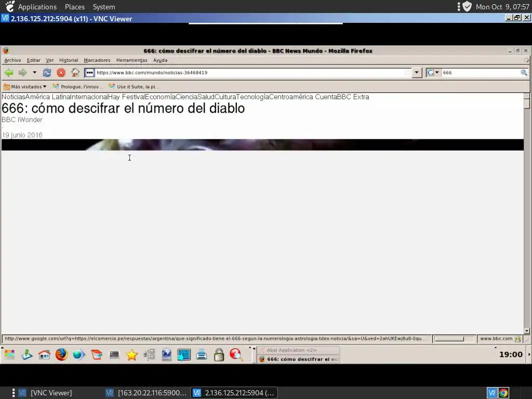Viewport: 532px width, 399px height.
Task: Click the security shield tray icon
Action: (467, 6)
